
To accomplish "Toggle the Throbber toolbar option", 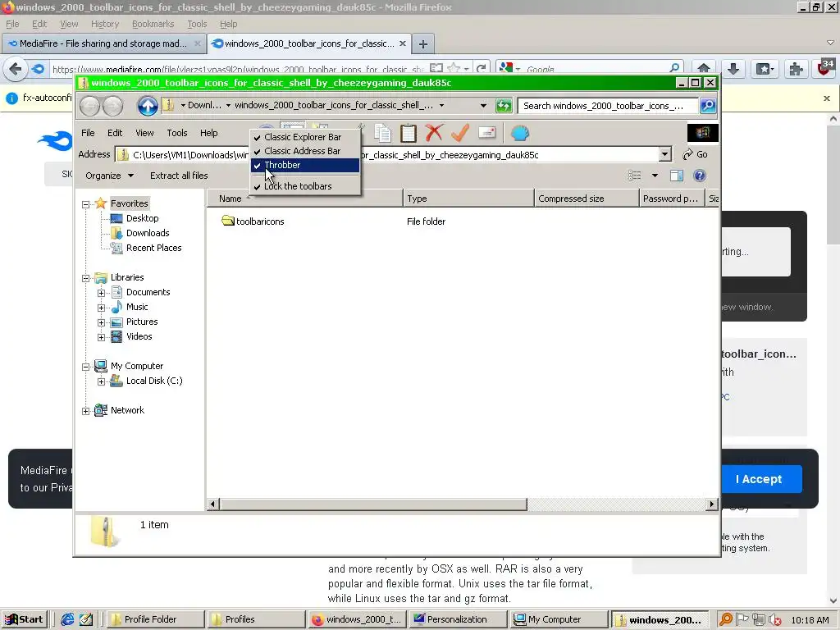I will tap(305, 165).
